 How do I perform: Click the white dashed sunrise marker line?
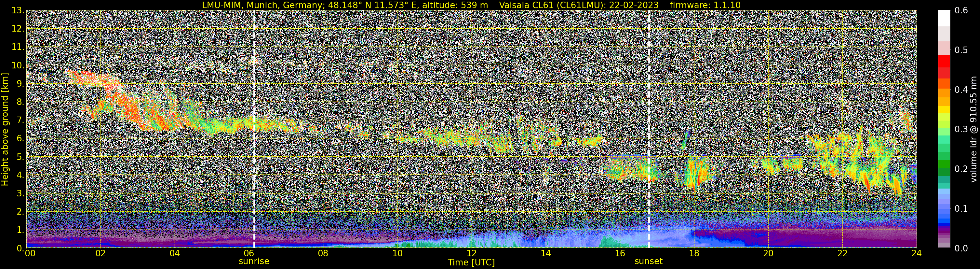[254, 129]
